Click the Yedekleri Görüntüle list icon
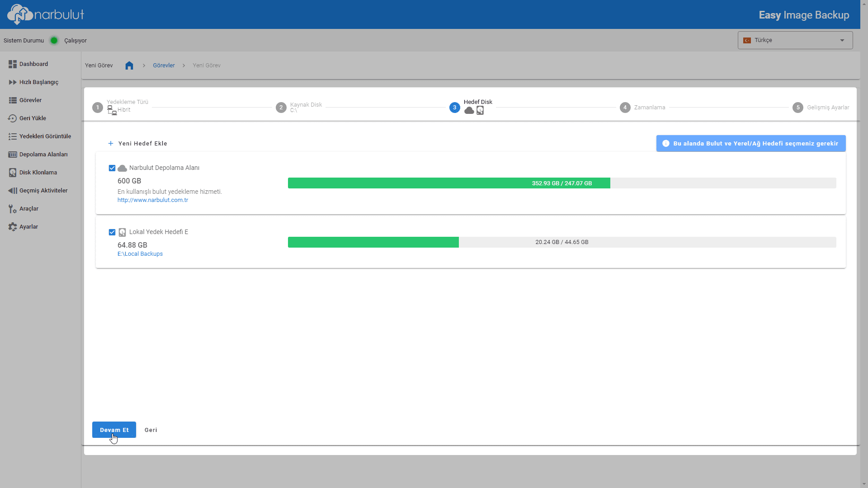 point(13,136)
